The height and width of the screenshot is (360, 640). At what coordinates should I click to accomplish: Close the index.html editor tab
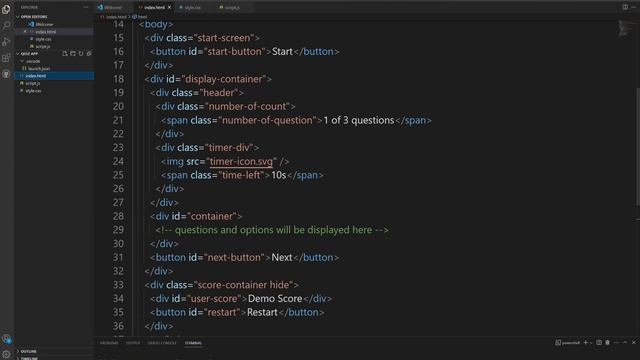coord(169,7)
